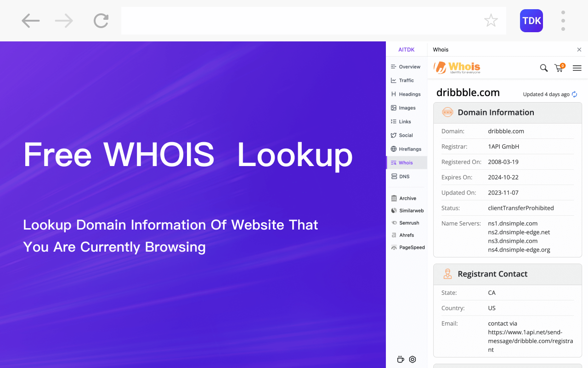Viewport: 588px width, 368px height.
Task: Open the Archive lookup tool
Action: coord(406,198)
